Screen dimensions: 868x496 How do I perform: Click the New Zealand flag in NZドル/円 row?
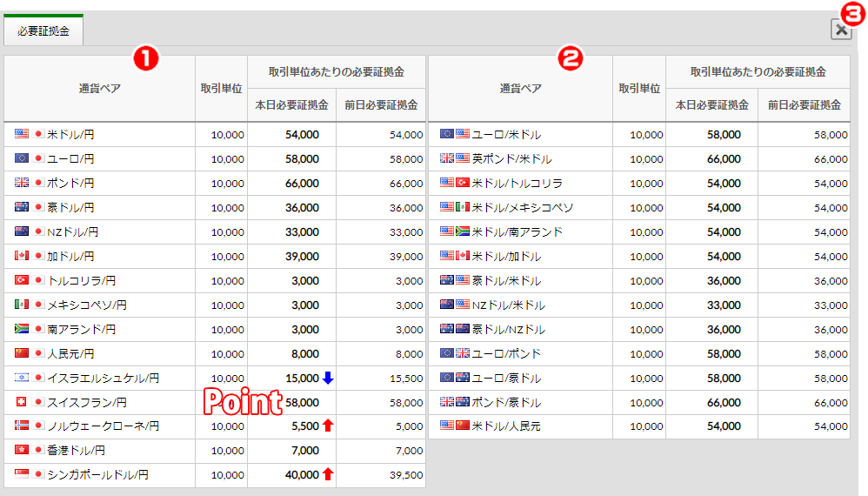[x=22, y=231]
